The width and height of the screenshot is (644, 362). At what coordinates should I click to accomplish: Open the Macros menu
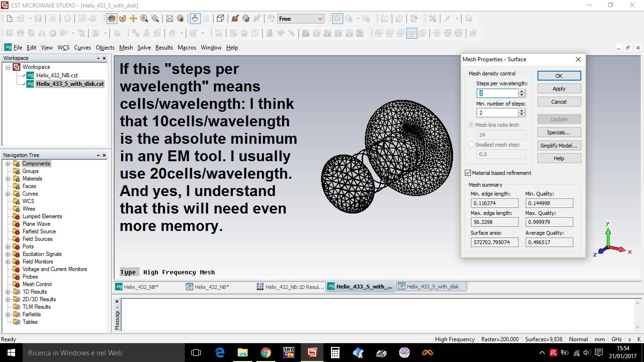coord(187,48)
